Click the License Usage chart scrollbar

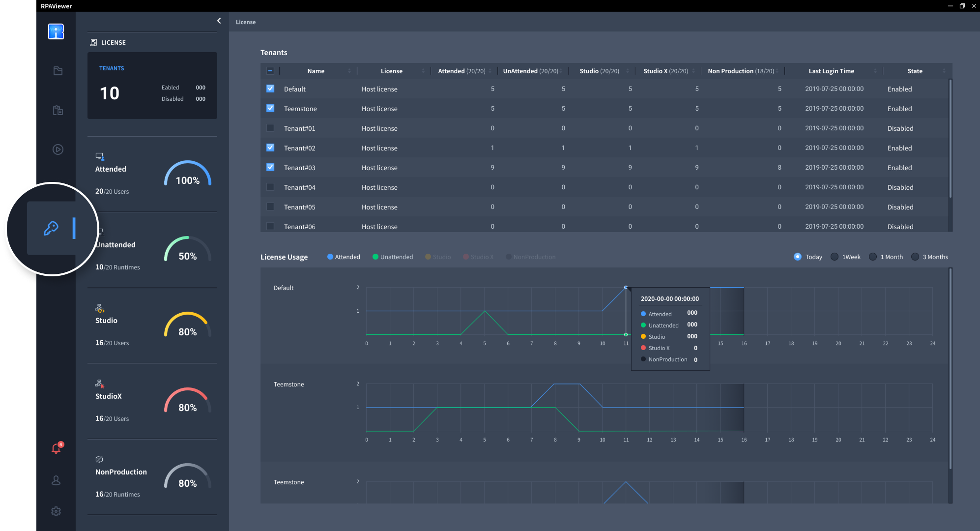coord(950,369)
